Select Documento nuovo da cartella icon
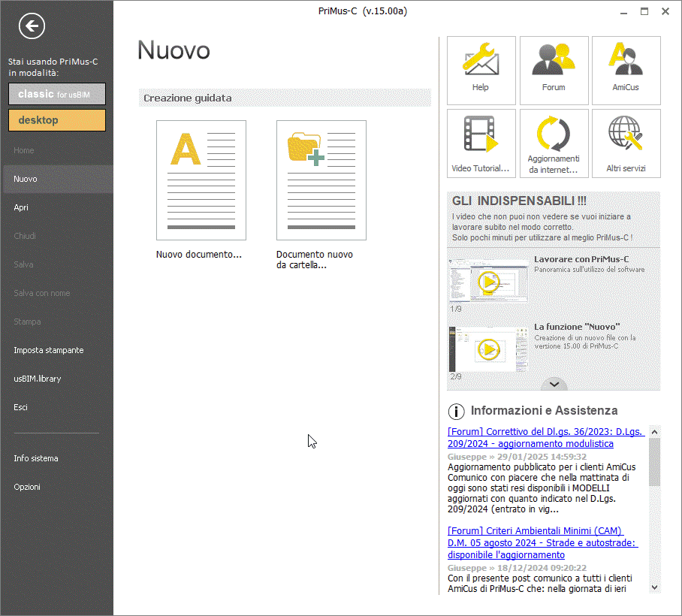This screenshot has width=682, height=616. [x=321, y=180]
